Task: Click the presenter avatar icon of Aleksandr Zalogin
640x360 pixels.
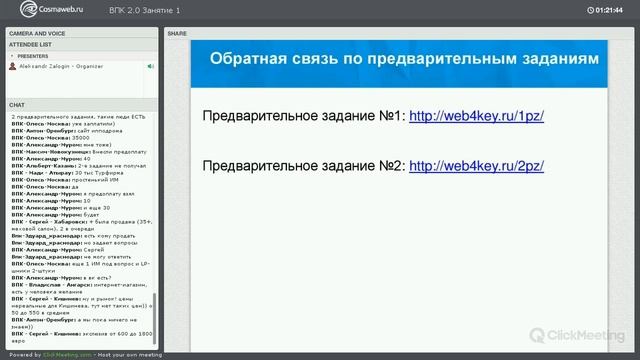Action: (x=13, y=66)
